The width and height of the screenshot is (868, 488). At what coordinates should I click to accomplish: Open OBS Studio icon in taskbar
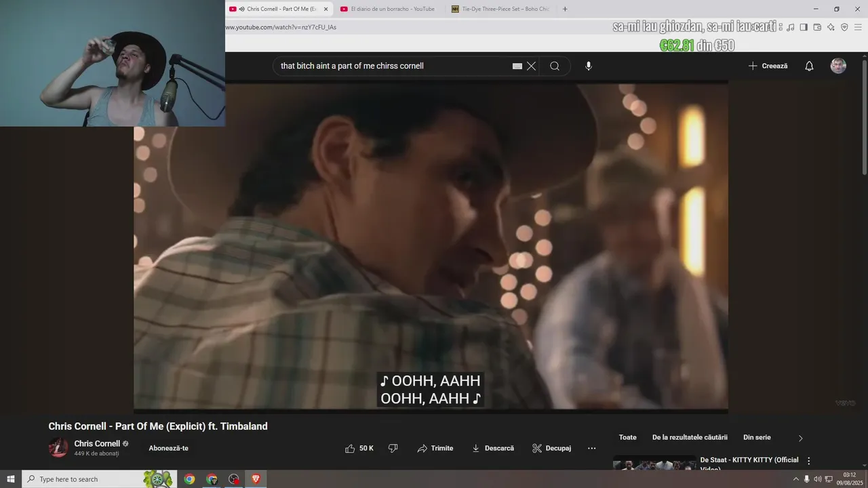[234, 479]
